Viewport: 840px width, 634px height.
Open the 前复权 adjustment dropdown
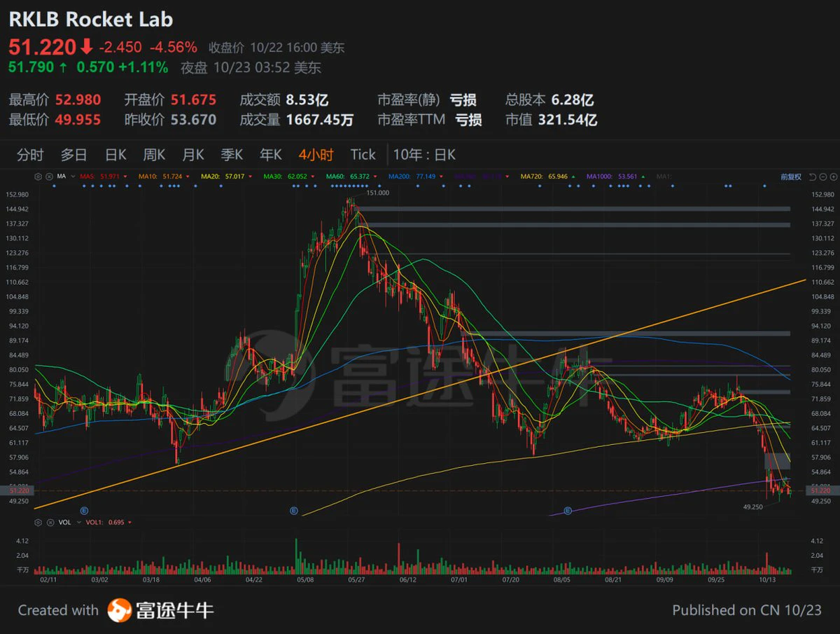791,177
